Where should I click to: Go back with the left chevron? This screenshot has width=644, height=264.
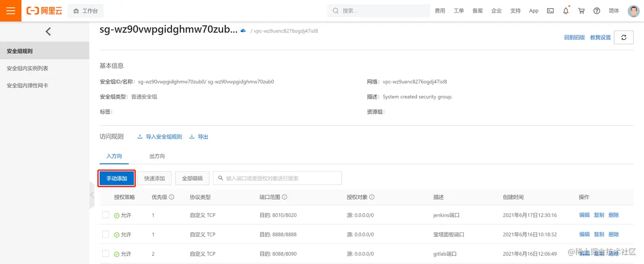tap(48, 31)
